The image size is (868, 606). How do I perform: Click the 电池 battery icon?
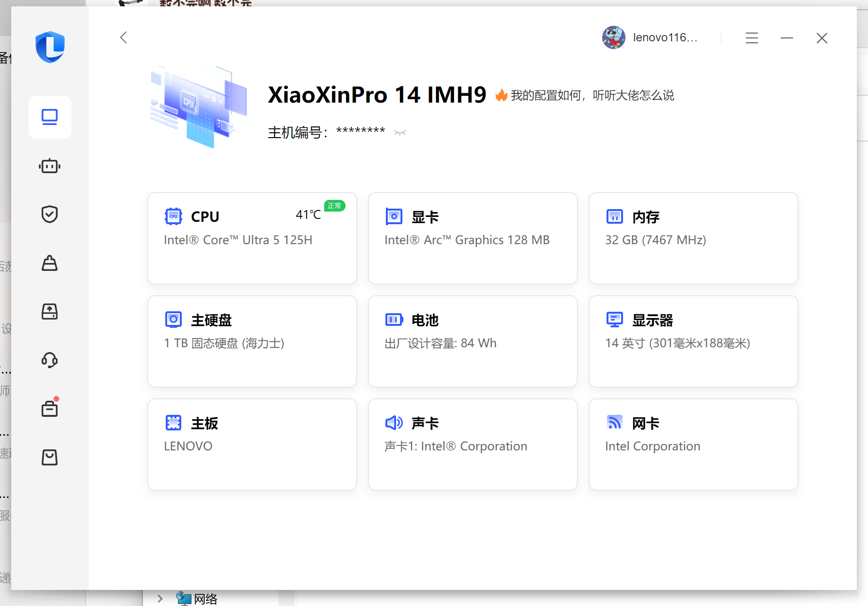[394, 320]
